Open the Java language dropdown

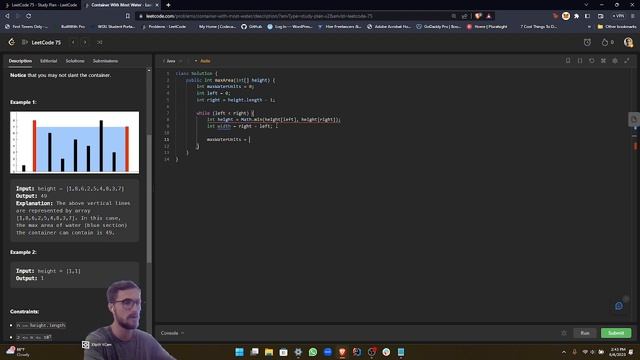(x=172, y=61)
